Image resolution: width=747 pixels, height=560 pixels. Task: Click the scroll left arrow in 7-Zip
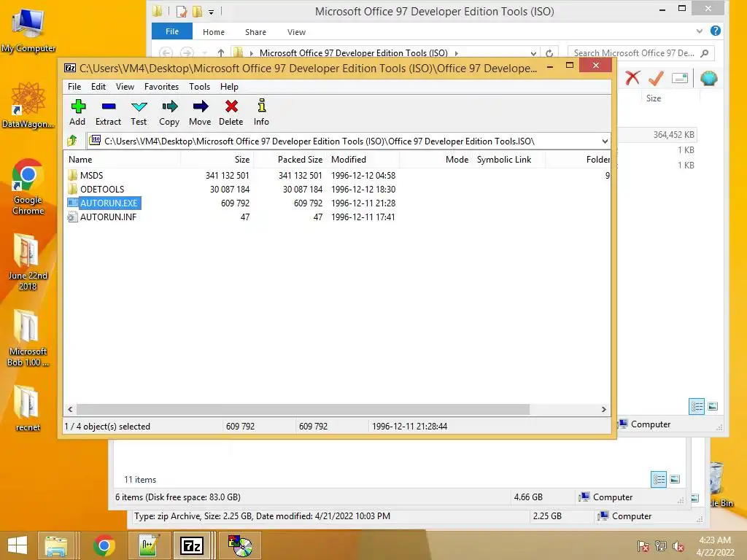click(x=71, y=409)
